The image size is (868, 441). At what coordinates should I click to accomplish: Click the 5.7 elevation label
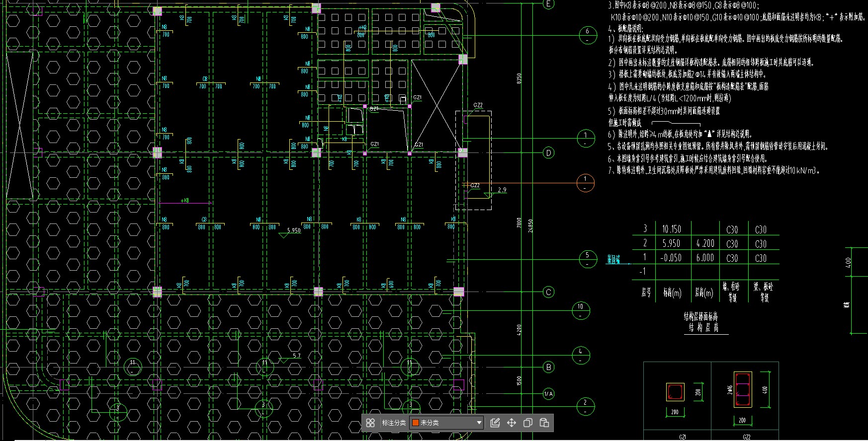click(297, 356)
